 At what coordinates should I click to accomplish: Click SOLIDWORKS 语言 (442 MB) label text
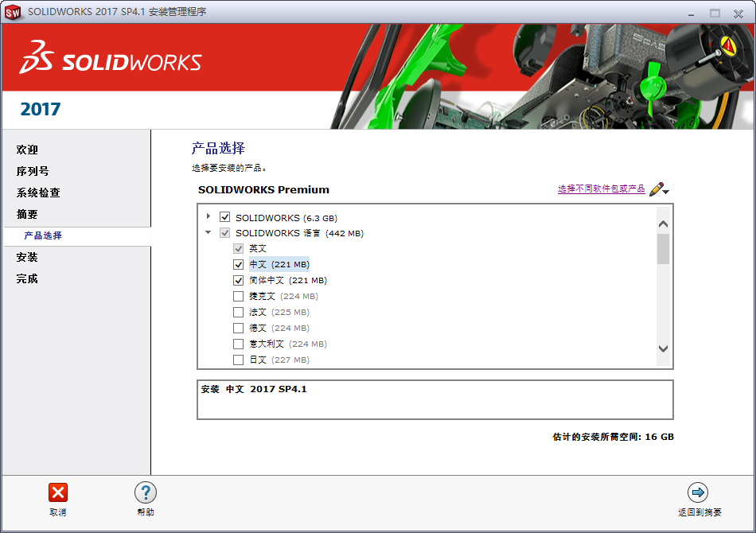299,233
